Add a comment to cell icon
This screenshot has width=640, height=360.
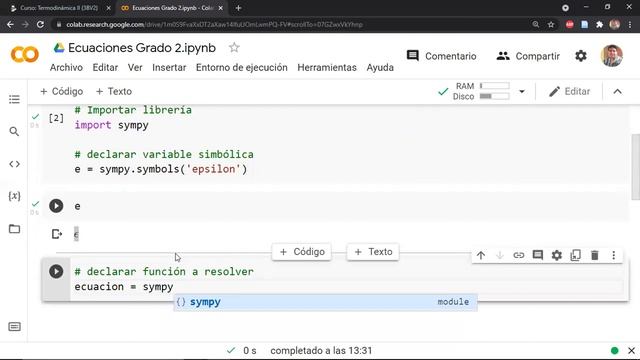[x=538, y=256]
